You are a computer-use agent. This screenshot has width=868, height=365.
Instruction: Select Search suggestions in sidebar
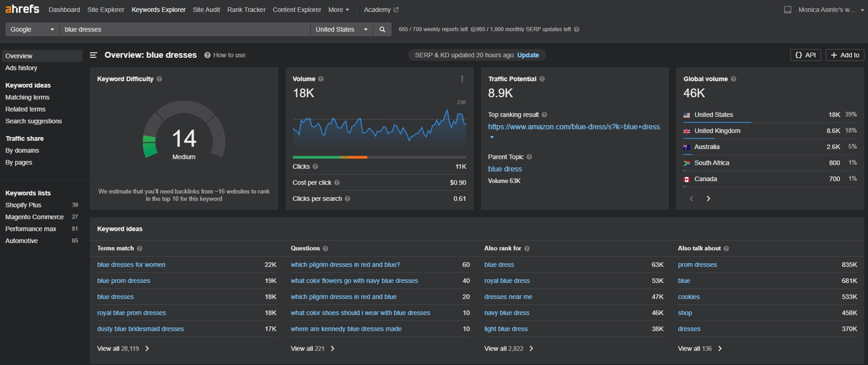(34, 121)
